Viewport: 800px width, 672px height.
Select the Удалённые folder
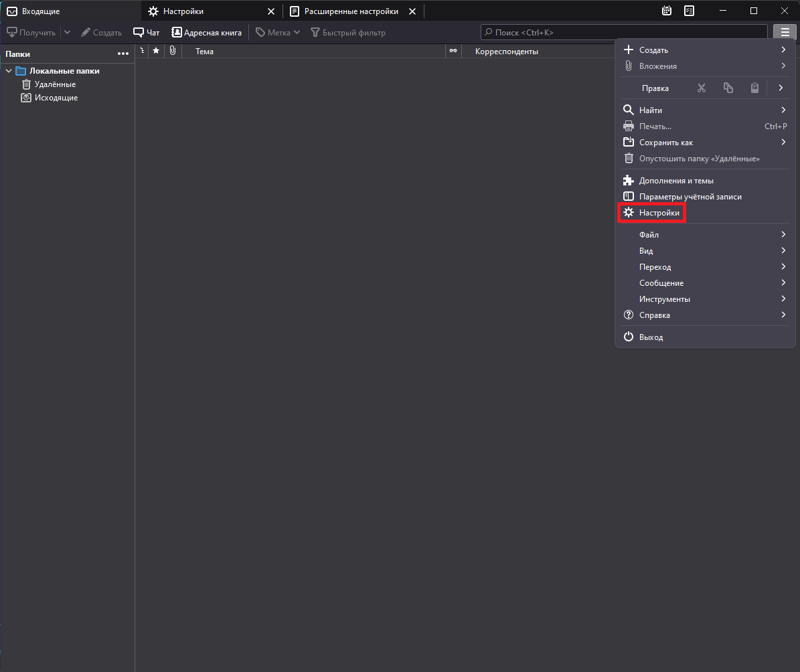55,84
